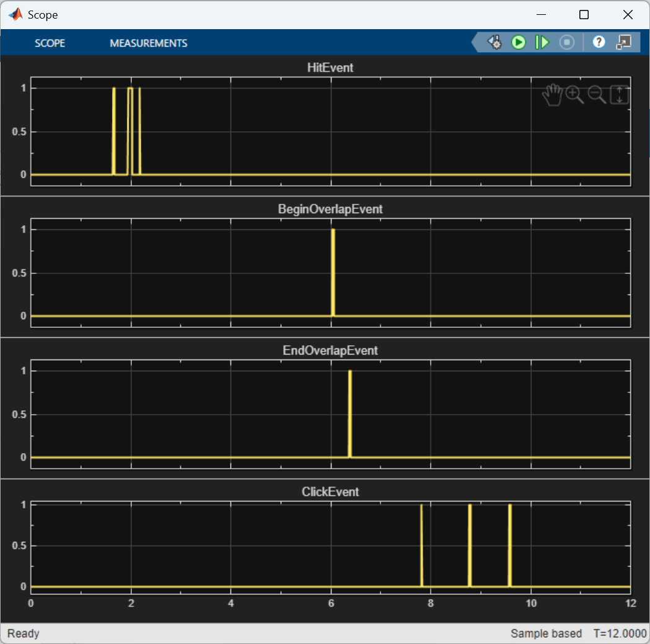
Task: Click the HitEvent plot title
Action: (x=330, y=68)
